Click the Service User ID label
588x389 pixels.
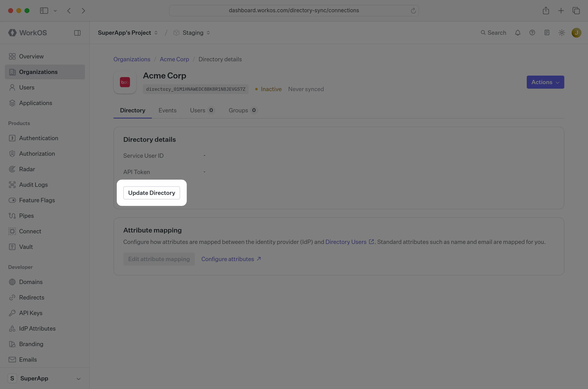click(x=144, y=155)
